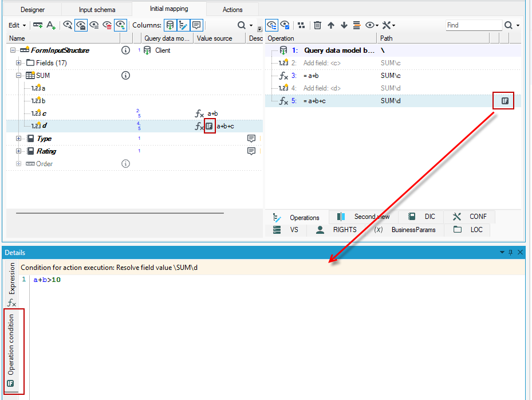Switch to the Actions tab
This screenshot has height=400, width=532.
pyautogui.click(x=232, y=10)
